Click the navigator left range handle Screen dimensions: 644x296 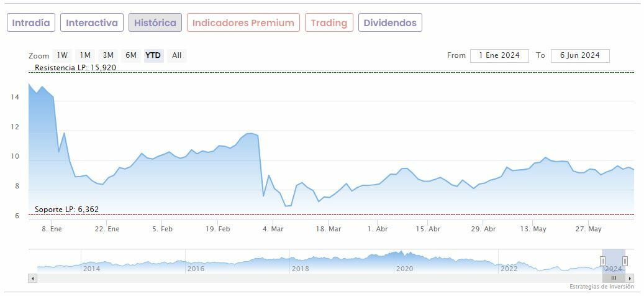(x=602, y=261)
